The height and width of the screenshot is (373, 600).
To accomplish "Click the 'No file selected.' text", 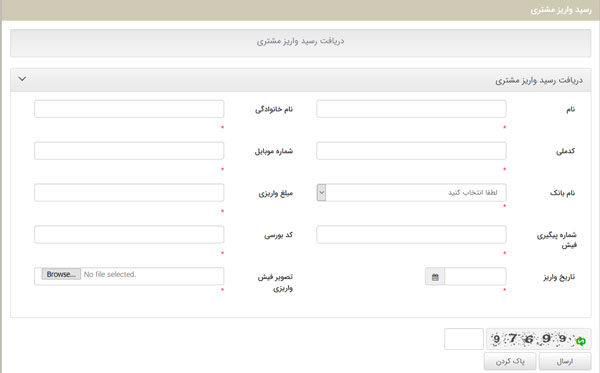I will coord(110,274).
